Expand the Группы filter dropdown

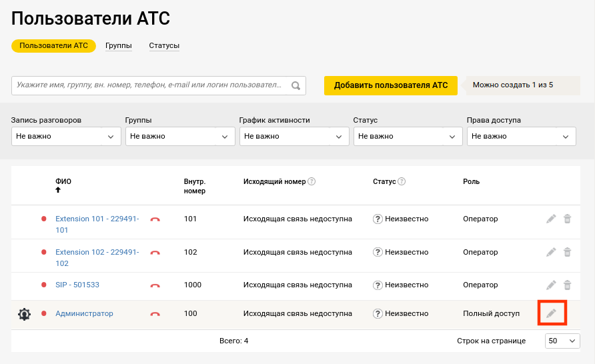tap(180, 136)
